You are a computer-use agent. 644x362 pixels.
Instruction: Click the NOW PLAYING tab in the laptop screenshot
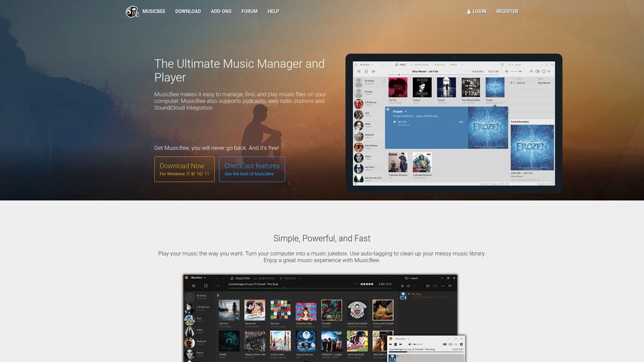[x=419, y=64]
